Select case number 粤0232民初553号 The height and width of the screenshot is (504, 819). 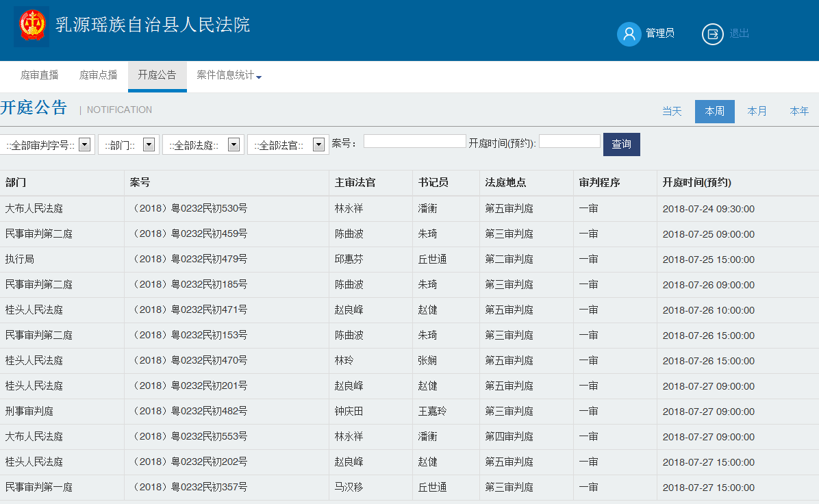pyautogui.click(x=189, y=436)
